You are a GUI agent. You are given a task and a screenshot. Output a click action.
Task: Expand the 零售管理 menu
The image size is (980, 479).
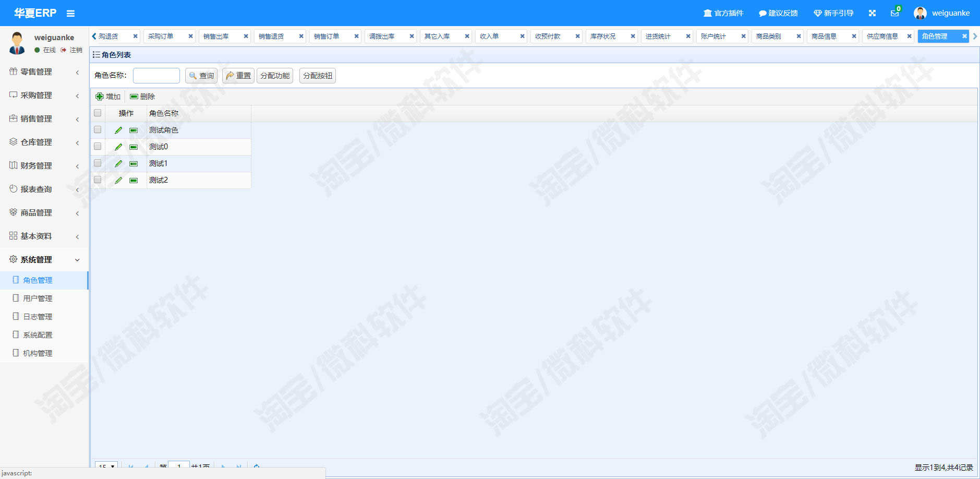pyautogui.click(x=44, y=71)
